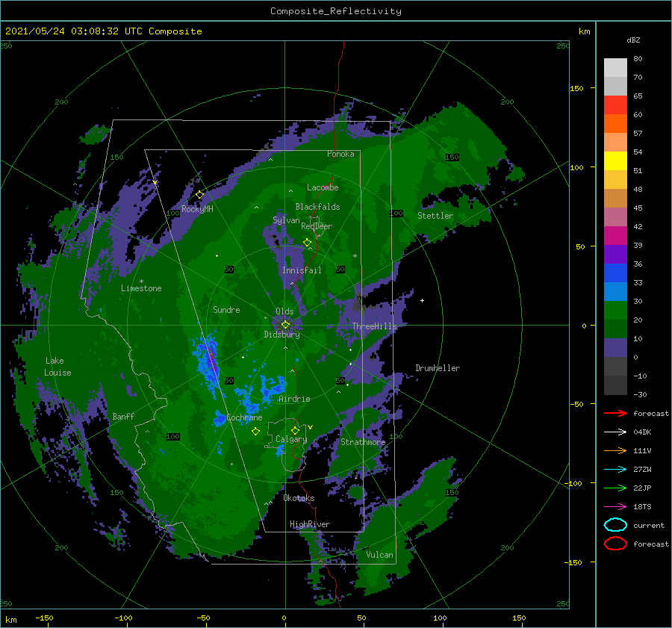Click the Sylvan label
This screenshot has height=628, width=672.
coord(286,220)
